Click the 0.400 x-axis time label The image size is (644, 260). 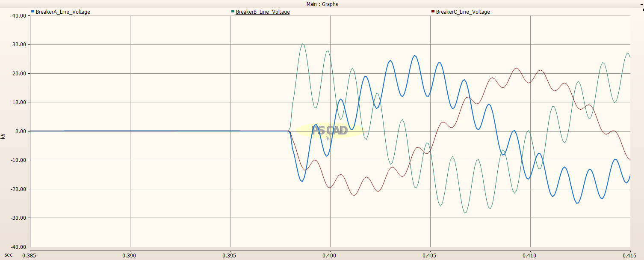330,255
